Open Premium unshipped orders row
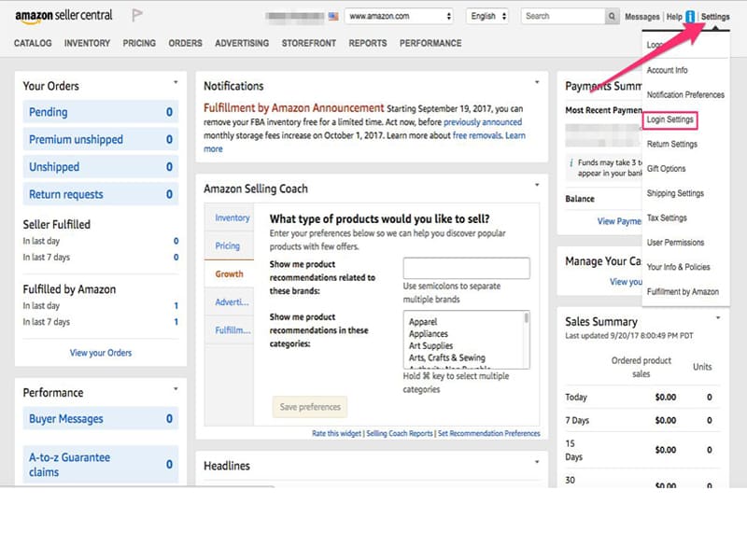747x560 pixels. point(101,139)
